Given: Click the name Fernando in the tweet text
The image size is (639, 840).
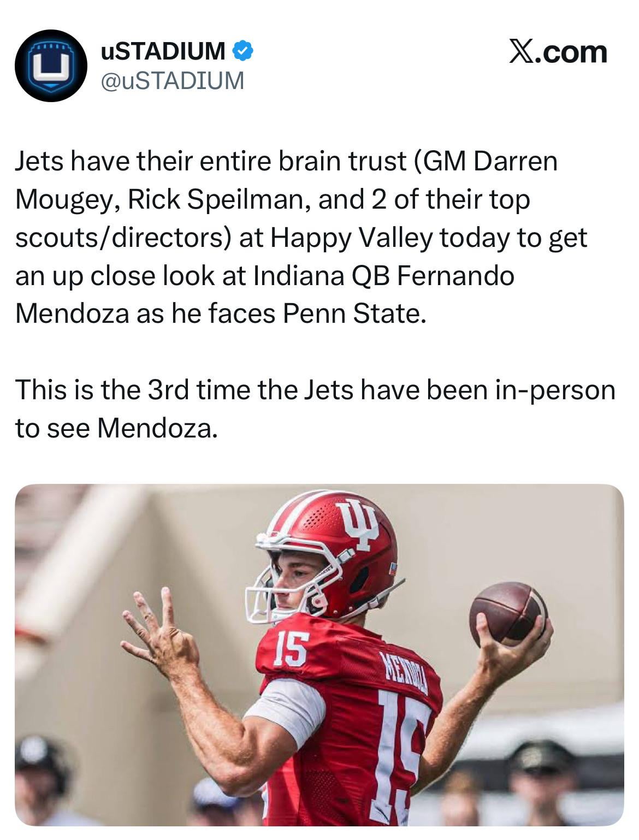Looking at the screenshot, I should (x=455, y=276).
